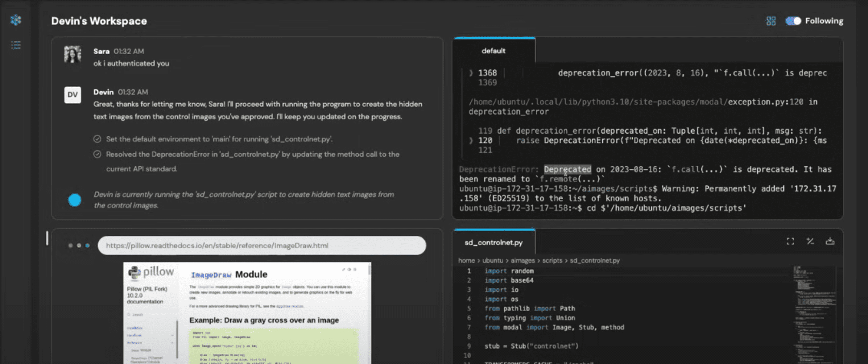Click Sara's avatar picture
The width and height of the screenshot is (868, 364).
click(73, 54)
